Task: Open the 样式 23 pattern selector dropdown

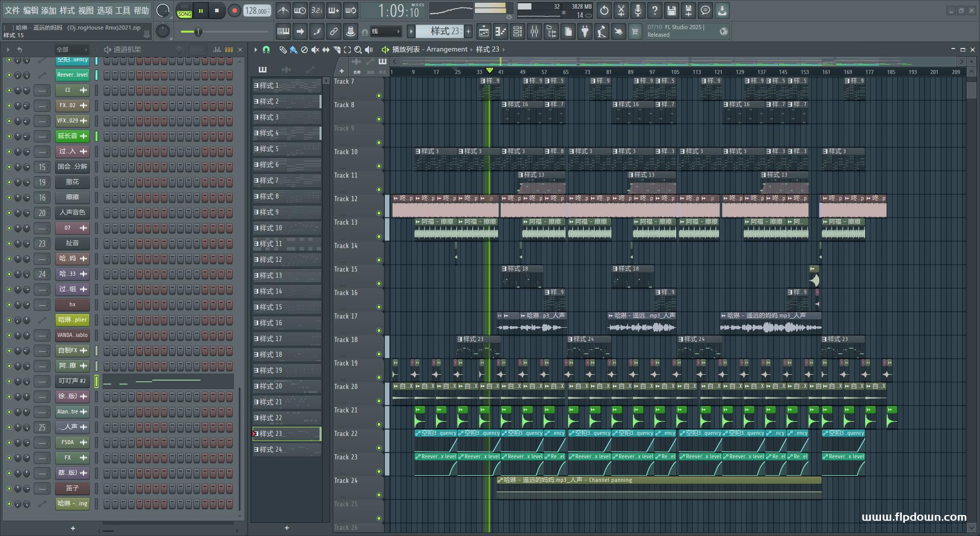Action: (x=440, y=32)
